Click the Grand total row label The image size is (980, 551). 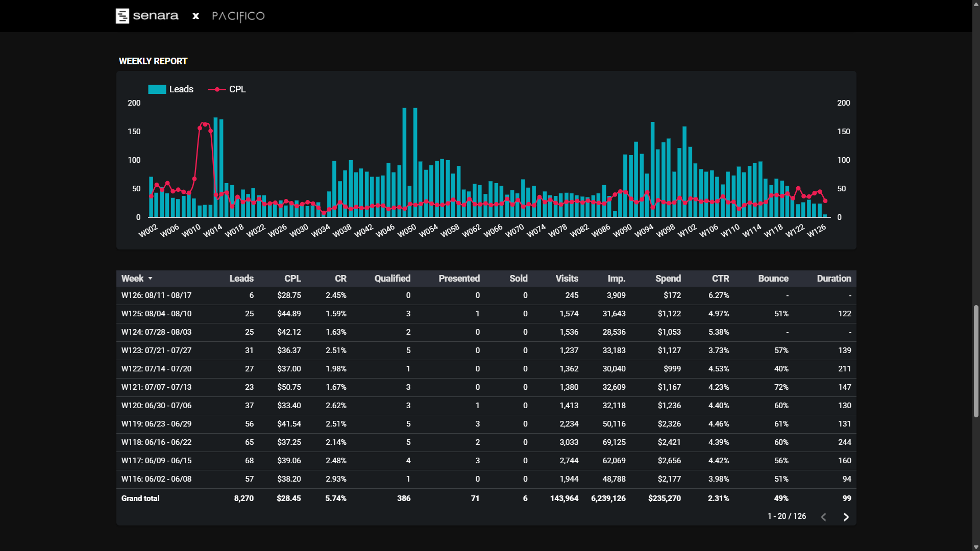click(140, 498)
